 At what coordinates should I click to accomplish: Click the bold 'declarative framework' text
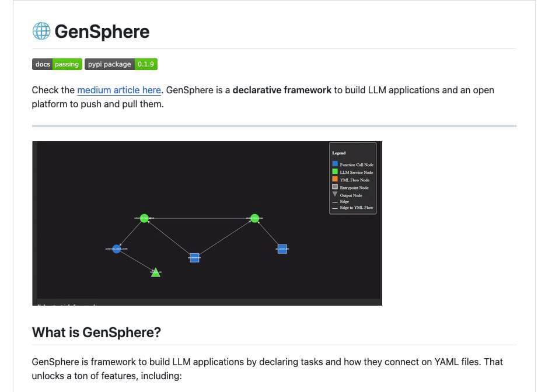pos(282,90)
